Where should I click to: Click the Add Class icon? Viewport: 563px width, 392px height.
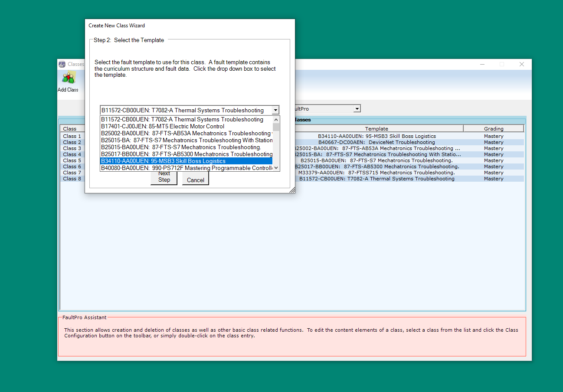click(x=69, y=78)
